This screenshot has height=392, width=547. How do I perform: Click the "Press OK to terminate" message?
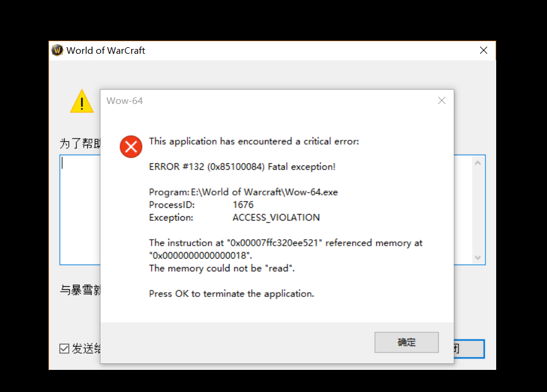pyautogui.click(x=231, y=293)
